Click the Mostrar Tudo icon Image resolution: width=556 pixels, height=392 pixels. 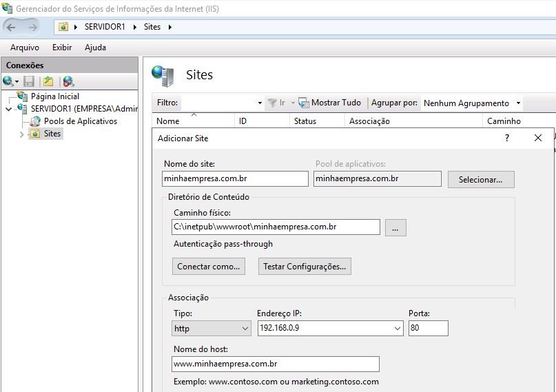[x=304, y=103]
